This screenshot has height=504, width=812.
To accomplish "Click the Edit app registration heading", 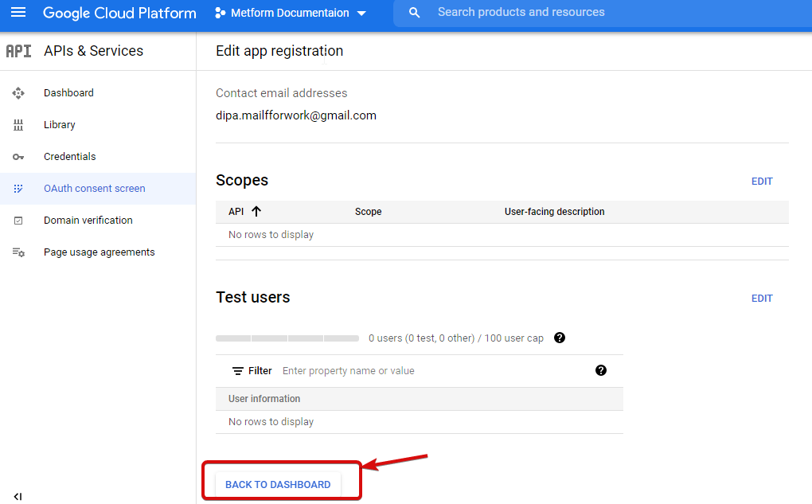I will click(x=279, y=51).
